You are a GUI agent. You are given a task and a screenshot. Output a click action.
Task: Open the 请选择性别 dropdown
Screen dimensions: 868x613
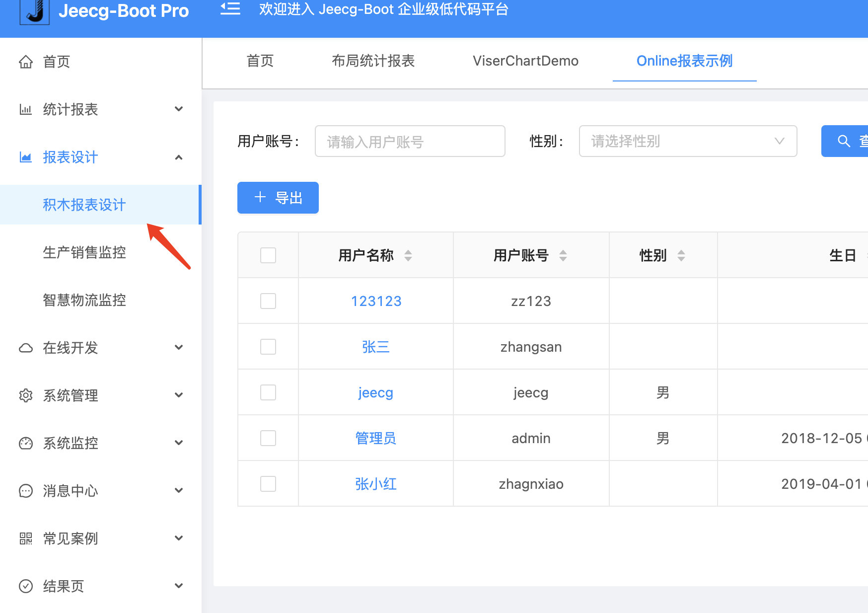(x=688, y=142)
